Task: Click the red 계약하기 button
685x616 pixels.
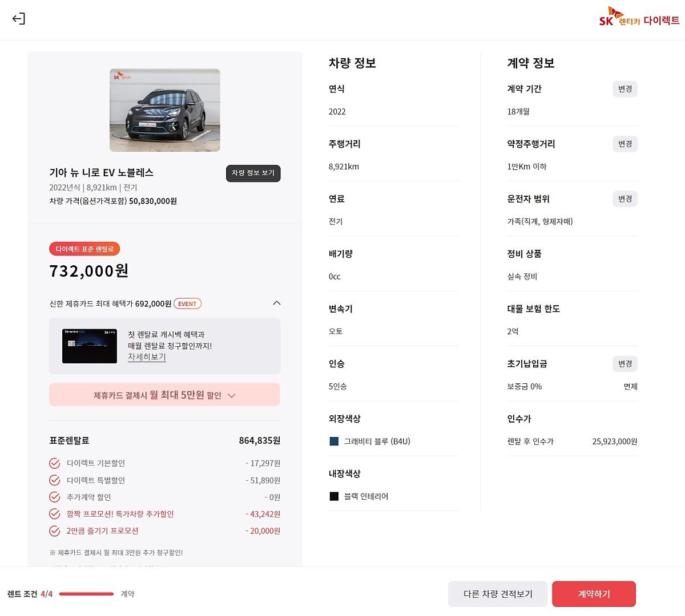Action: pos(594,594)
